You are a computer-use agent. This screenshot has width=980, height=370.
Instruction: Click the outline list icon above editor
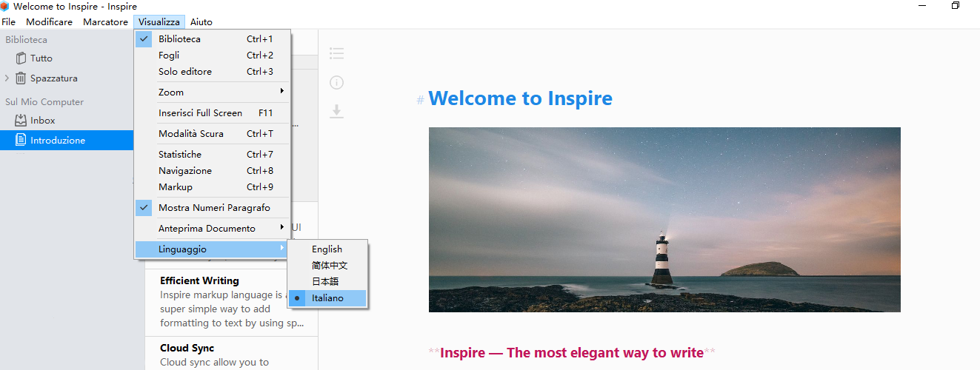tap(337, 53)
